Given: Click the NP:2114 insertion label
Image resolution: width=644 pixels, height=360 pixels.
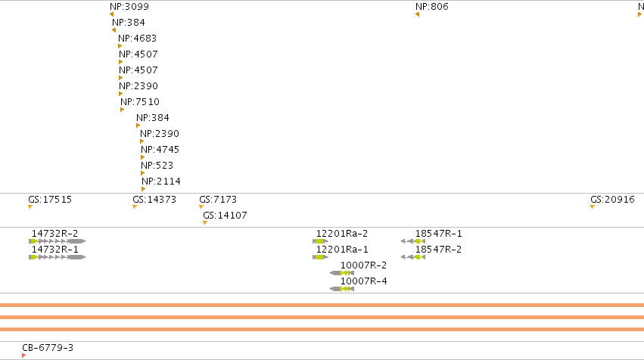Looking at the screenshot, I should 161,181.
